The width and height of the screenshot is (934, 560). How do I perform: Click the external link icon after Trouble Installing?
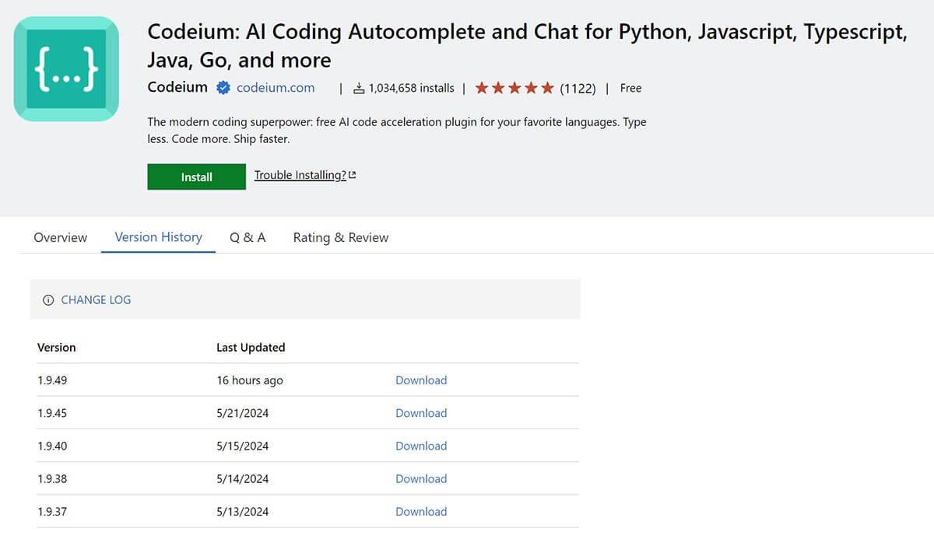[353, 174]
